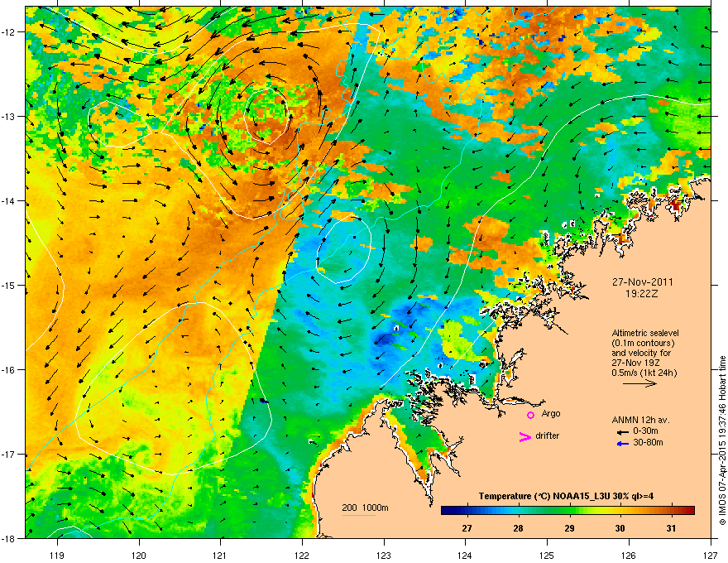Click the colorbar tick label 27
The height and width of the screenshot is (563, 728).
467,528
